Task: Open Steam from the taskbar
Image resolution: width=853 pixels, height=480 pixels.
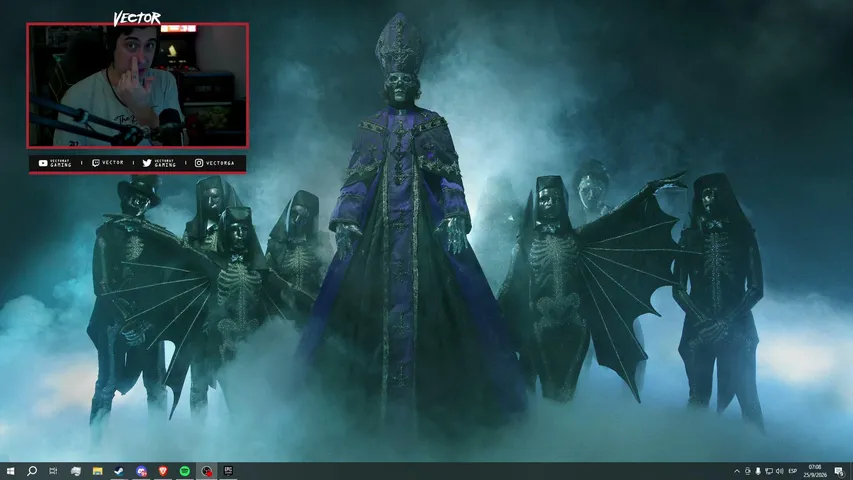Action: [119, 471]
